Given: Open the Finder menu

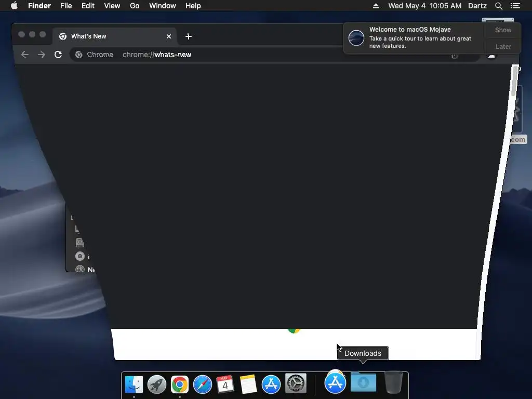Looking at the screenshot, I should (x=39, y=6).
